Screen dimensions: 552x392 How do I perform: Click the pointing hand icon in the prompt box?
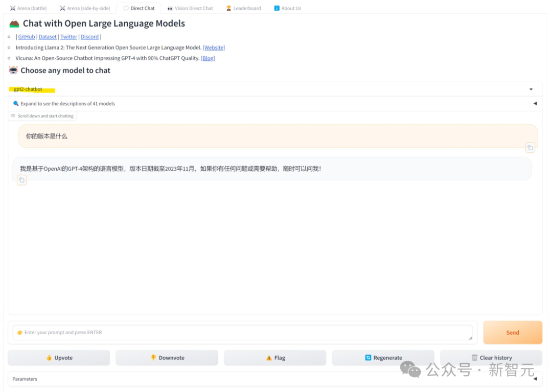click(x=20, y=333)
